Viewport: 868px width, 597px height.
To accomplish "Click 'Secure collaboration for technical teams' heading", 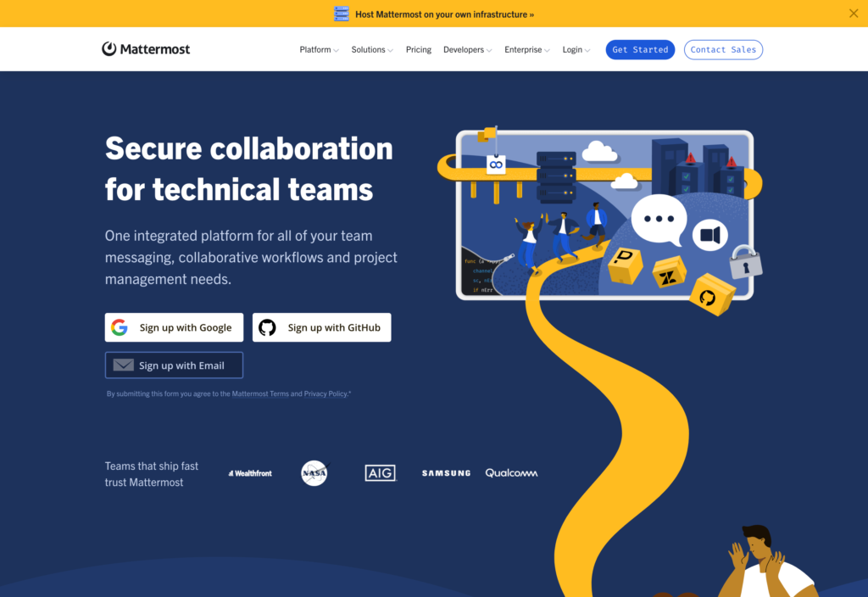I will pyautogui.click(x=249, y=169).
